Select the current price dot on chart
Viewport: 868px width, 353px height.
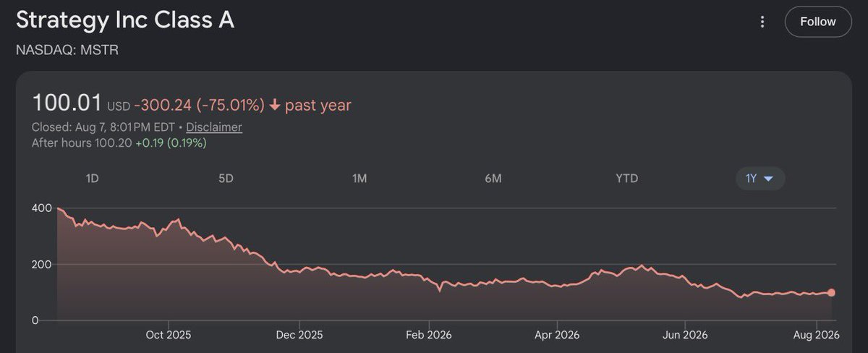tap(832, 292)
